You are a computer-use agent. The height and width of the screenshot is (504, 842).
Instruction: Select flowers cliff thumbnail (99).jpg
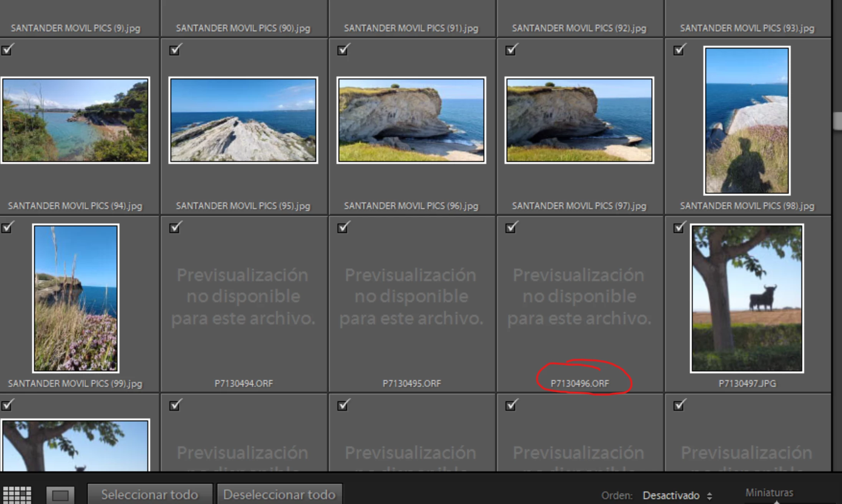click(x=76, y=298)
